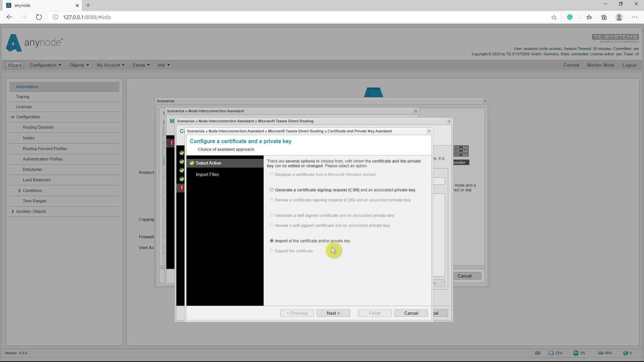Reload the browser page

coord(39,17)
